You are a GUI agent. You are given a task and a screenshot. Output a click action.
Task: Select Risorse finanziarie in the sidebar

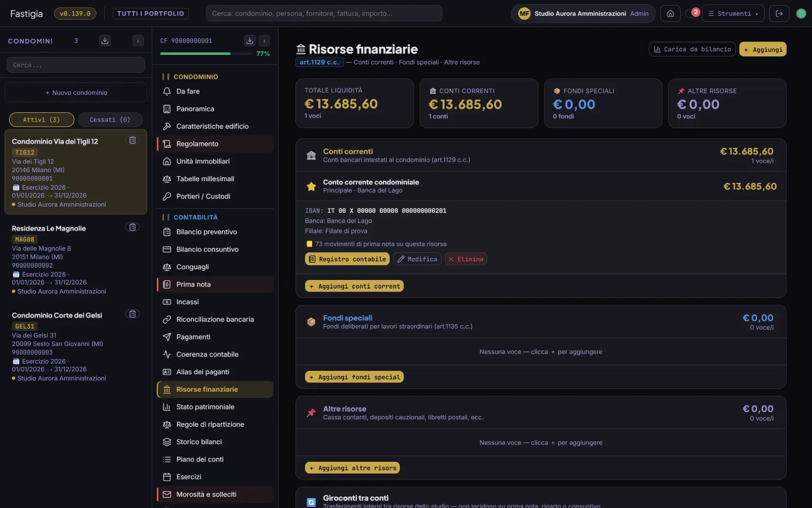pos(215,390)
